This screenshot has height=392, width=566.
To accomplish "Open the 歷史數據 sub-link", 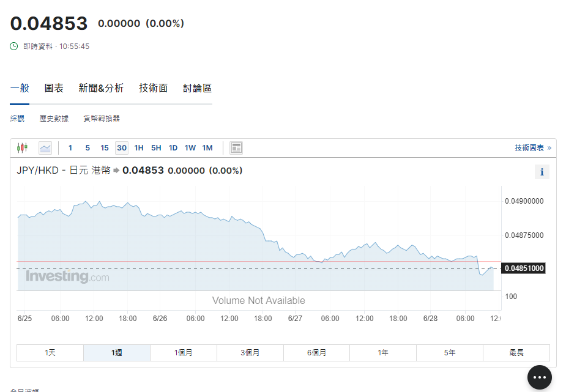I will [54, 119].
